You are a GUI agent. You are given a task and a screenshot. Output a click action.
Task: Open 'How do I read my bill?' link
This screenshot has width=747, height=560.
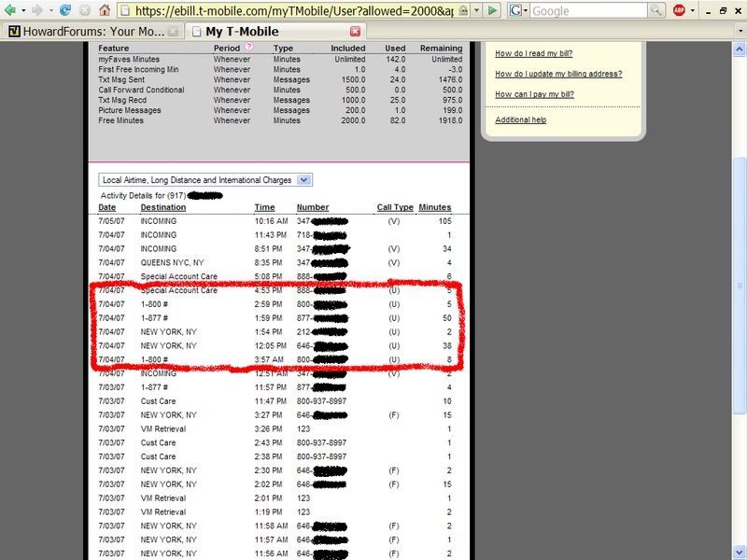tap(534, 53)
